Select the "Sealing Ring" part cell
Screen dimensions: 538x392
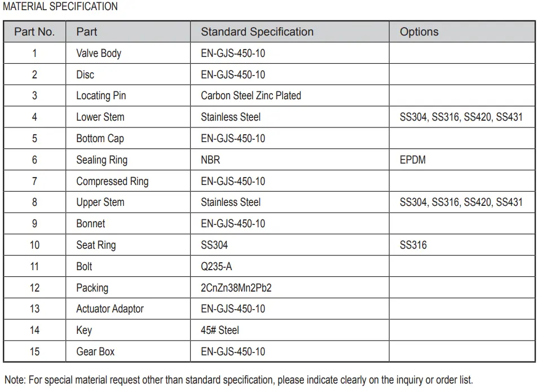pyautogui.click(x=102, y=160)
